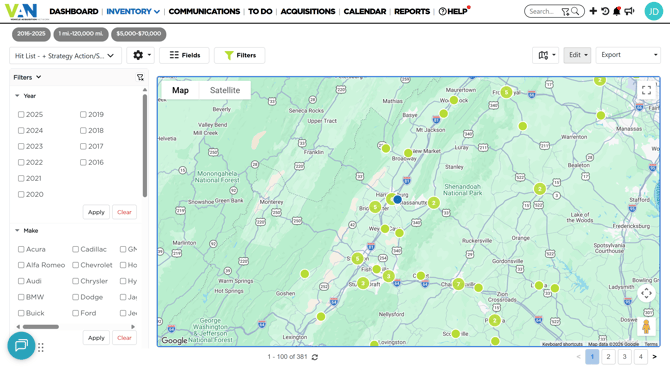Click the map camera pan control
Screen dimensions: 670x367
[x=646, y=293]
